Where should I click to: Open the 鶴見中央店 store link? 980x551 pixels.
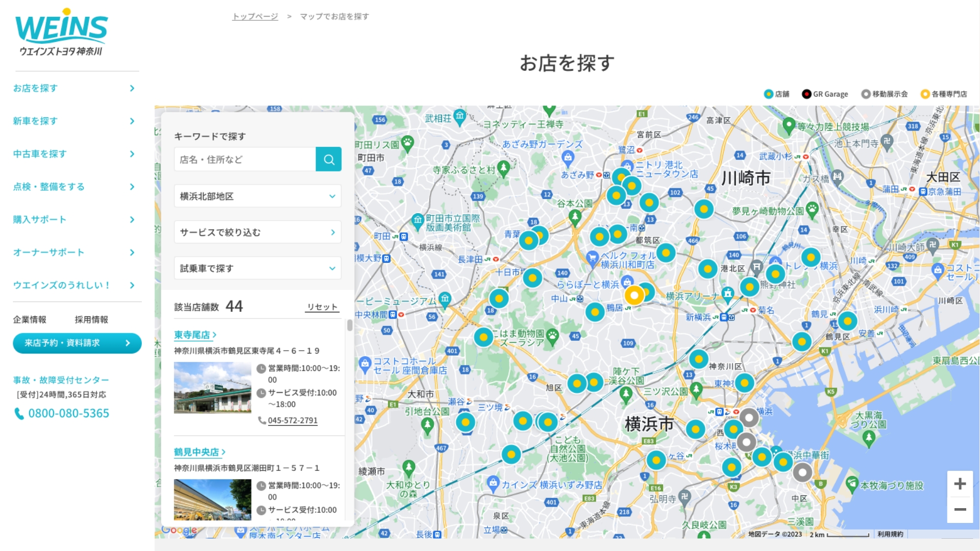tap(200, 452)
